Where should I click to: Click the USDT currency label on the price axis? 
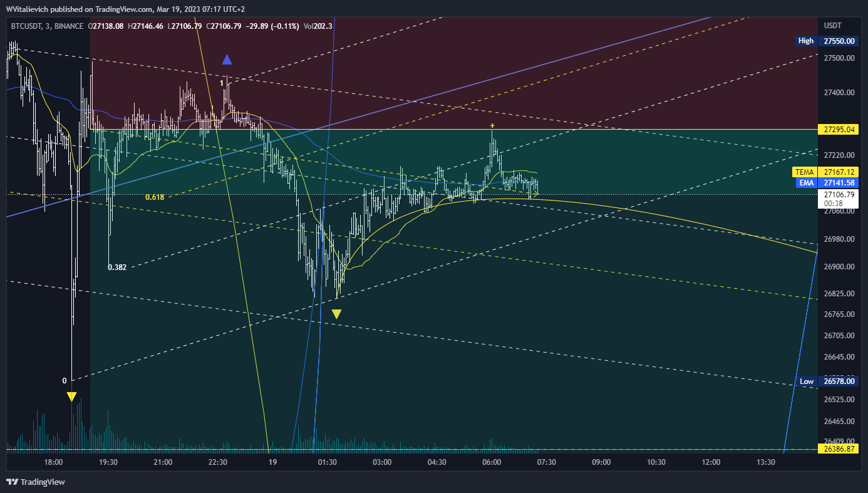(833, 26)
